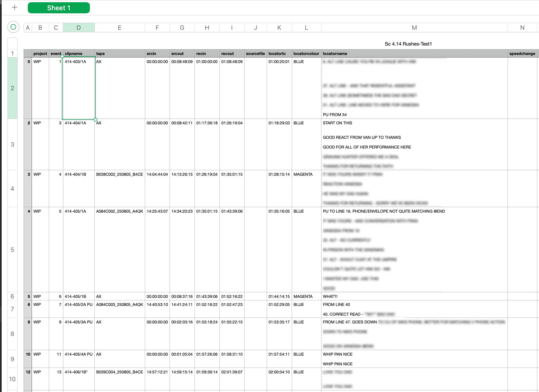Viewport: 539px width, 392px height.
Task: Select row 2 header
Action: [12, 88]
